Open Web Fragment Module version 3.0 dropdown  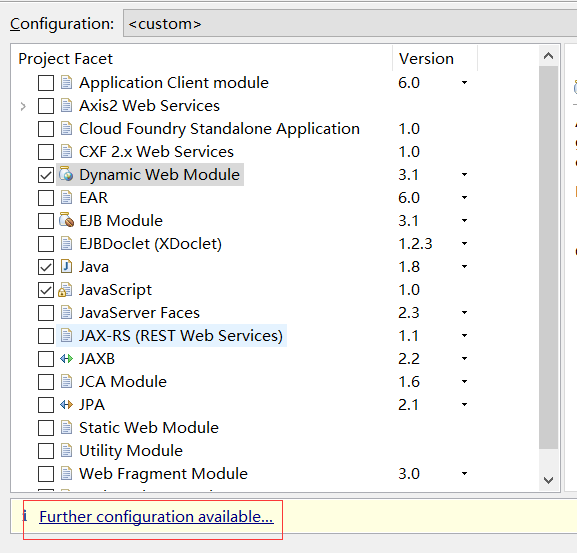[x=464, y=474]
